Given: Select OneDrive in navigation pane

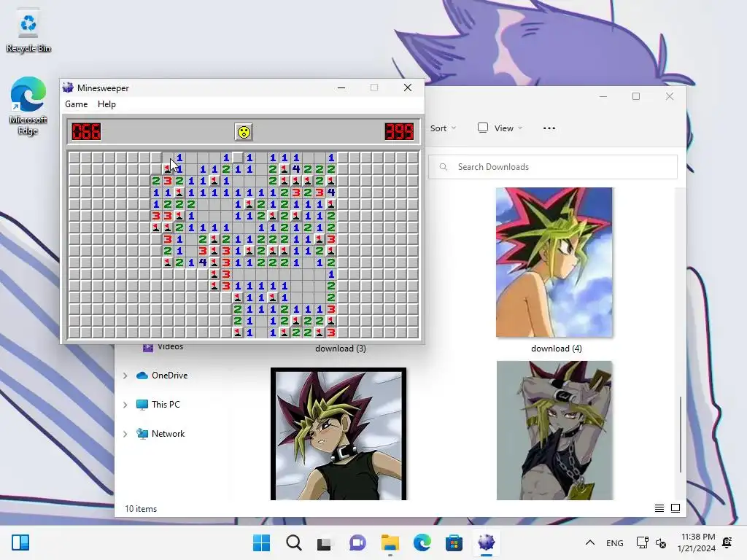Looking at the screenshot, I should coord(162,376).
